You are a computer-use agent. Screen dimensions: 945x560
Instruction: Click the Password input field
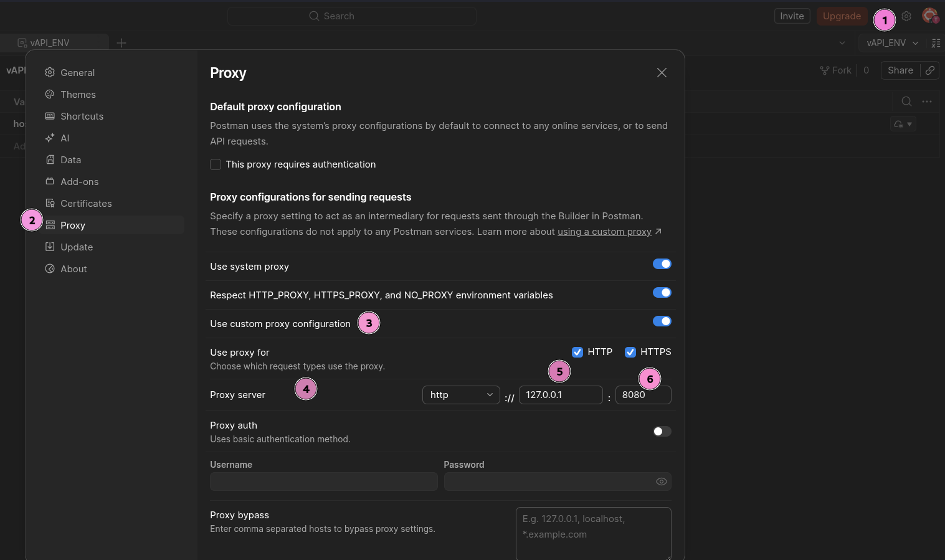click(558, 482)
